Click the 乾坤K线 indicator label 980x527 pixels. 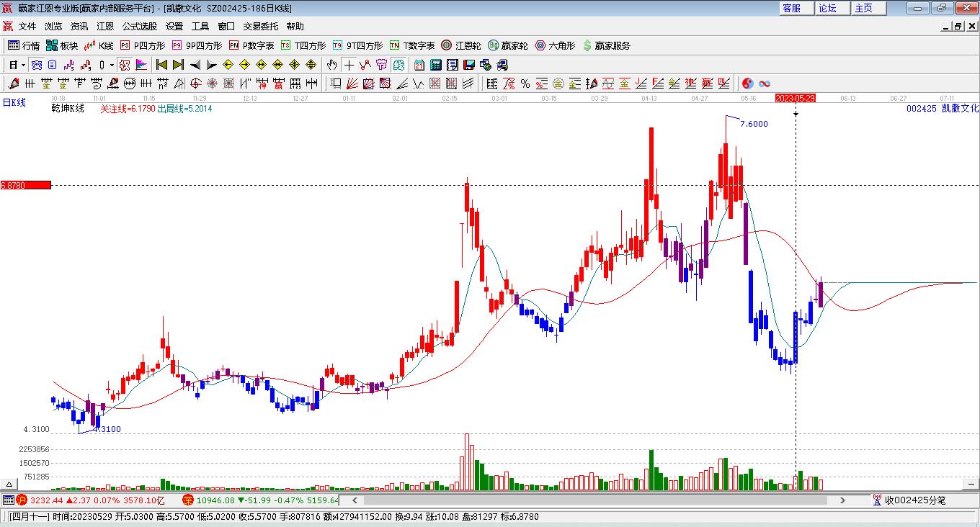pyautogui.click(x=68, y=109)
